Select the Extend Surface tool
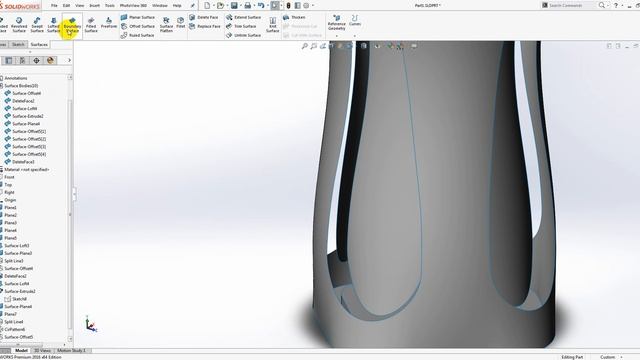 [x=243, y=17]
